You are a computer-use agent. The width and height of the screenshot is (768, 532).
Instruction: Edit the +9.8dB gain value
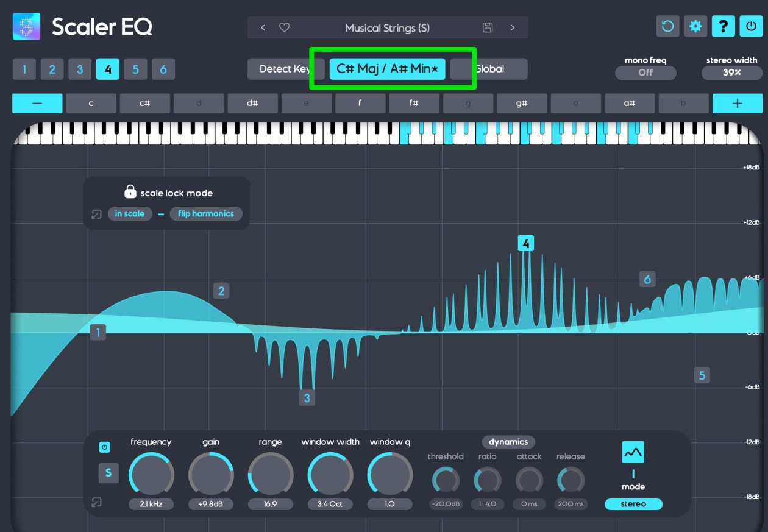click(x=211, y=504)
